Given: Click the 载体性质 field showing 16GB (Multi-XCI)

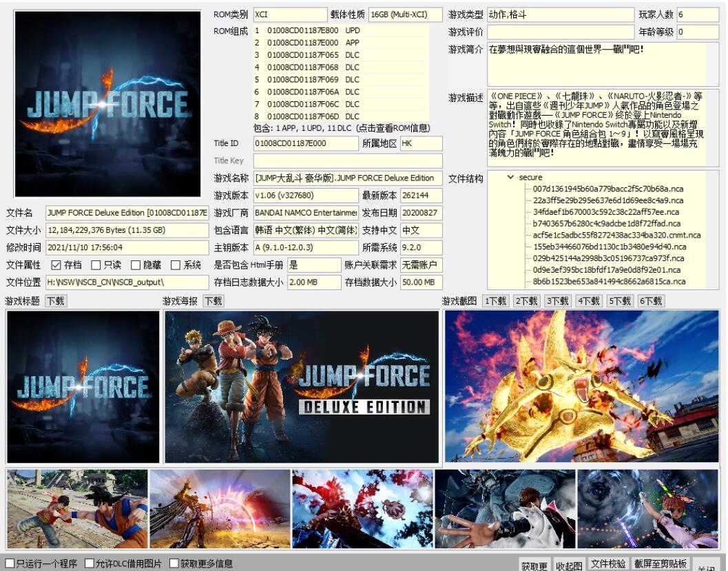Looking at the screenshot, I should 405,14.
